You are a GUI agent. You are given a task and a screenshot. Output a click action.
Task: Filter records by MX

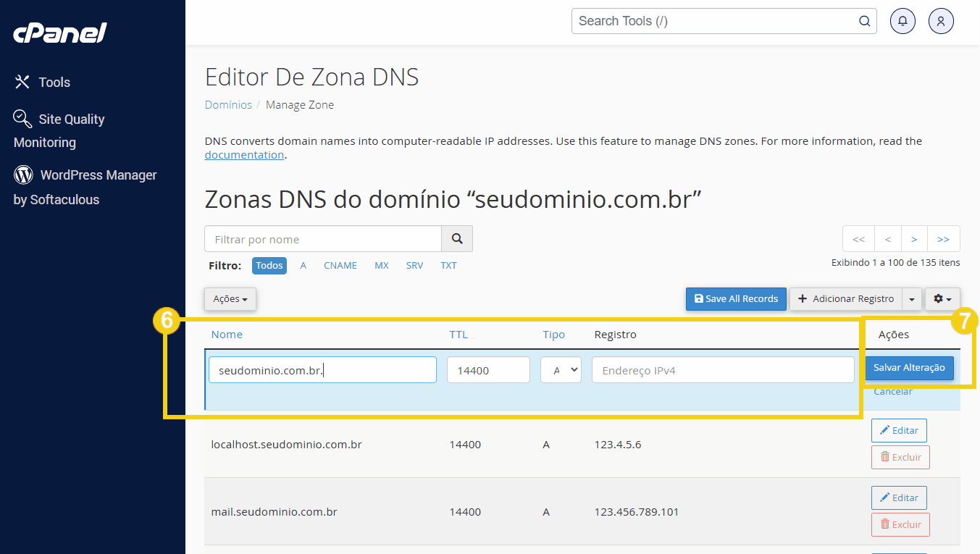click(382, 266)
